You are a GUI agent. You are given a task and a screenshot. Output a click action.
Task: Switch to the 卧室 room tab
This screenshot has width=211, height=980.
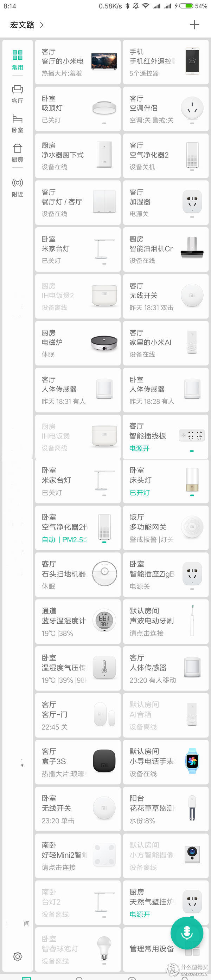click(18, 123)
